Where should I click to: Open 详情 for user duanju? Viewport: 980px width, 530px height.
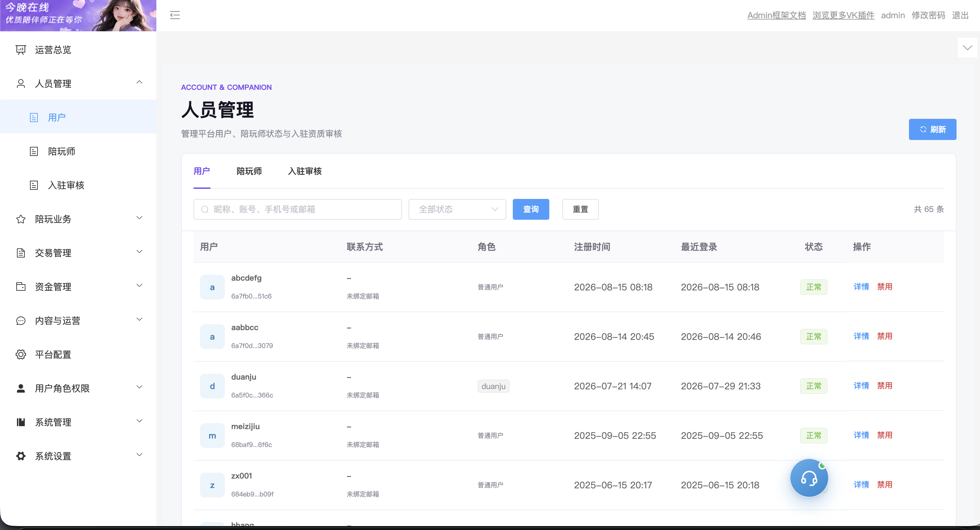[861, 385]
